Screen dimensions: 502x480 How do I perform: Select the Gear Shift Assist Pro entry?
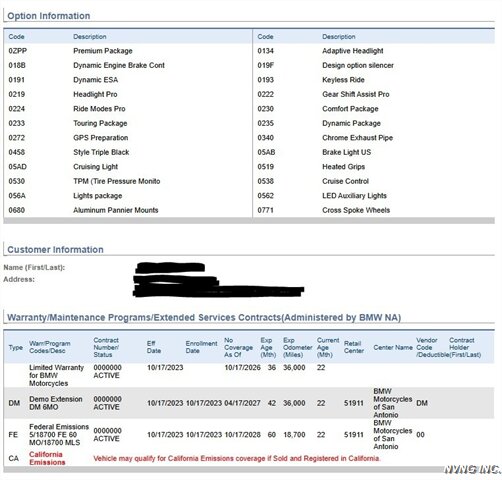coord(356,94)
